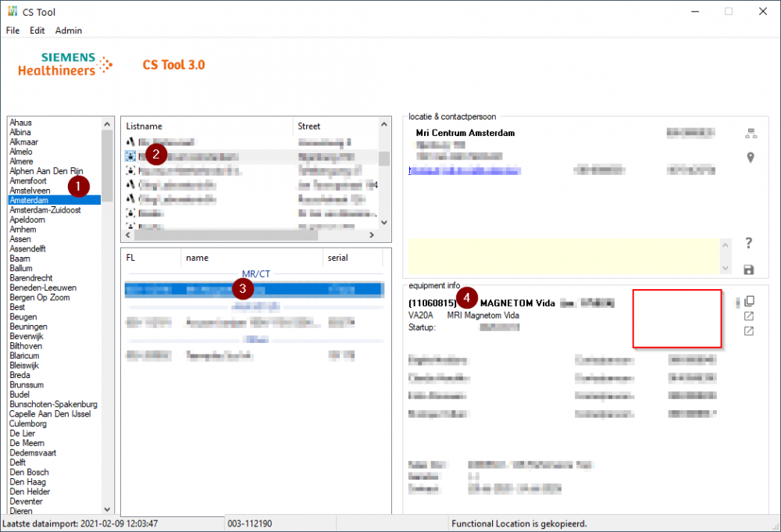
Task: Click the question mark help icon
Action: click(749, 243)
